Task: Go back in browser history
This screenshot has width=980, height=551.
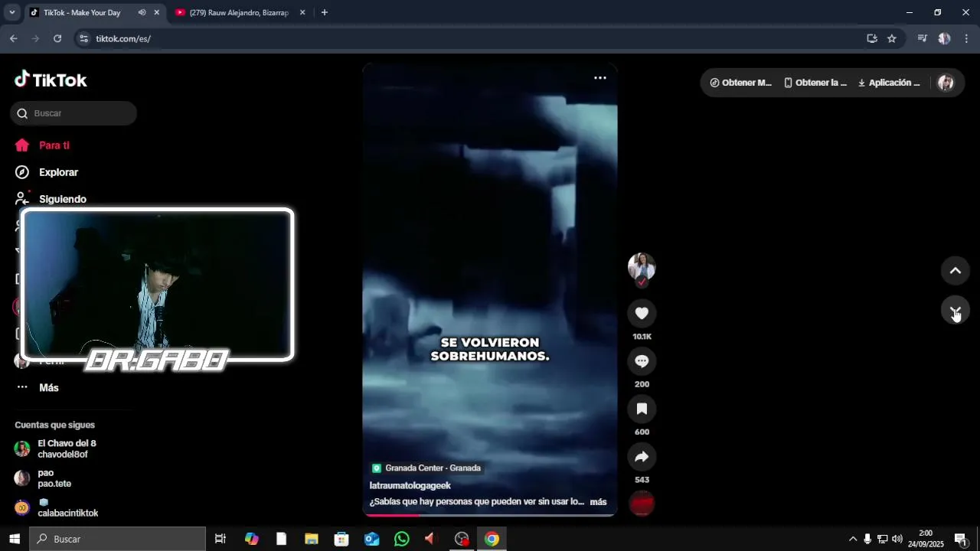Action: pos(14,38)
